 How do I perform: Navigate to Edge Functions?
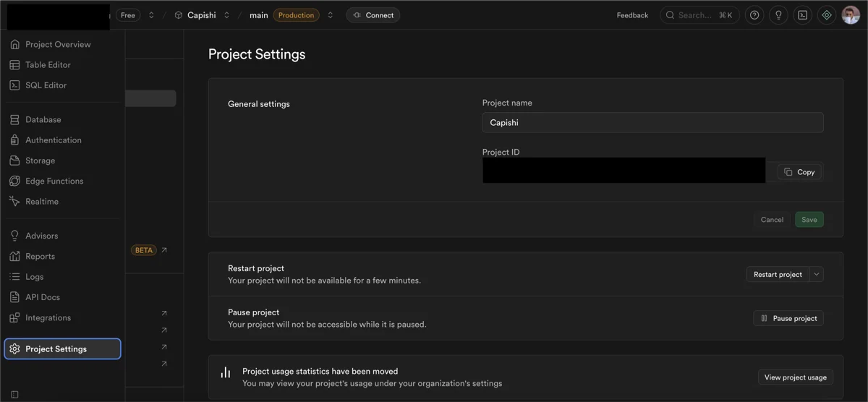click(x=54, y=181)
